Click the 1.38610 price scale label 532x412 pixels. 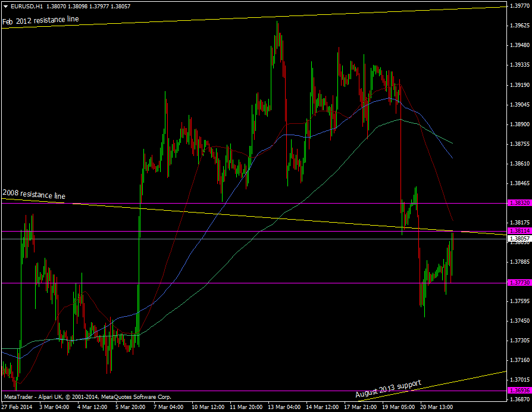(520, 164)
